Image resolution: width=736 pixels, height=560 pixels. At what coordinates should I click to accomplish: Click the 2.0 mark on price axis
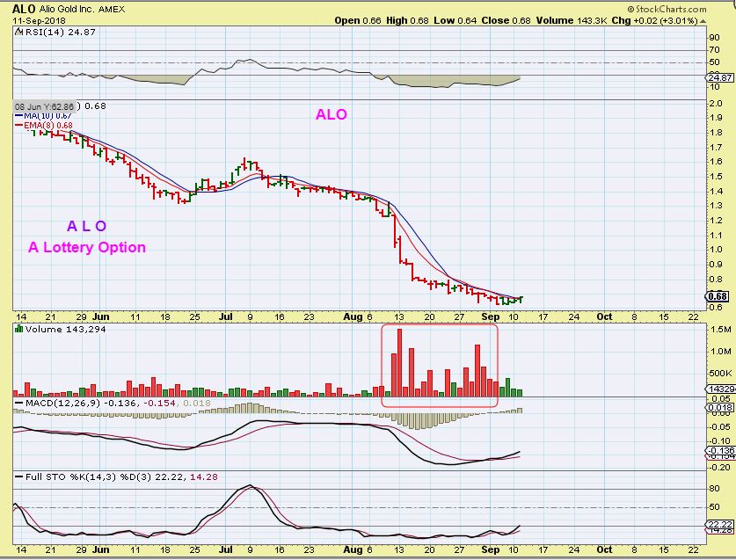coord(716,103)
